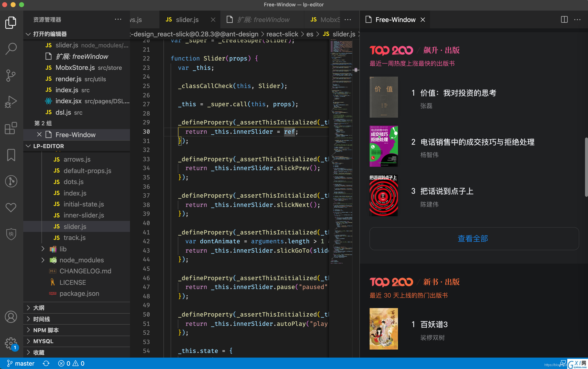Viewport: 588px width, 369px height.
Task: Open dots.js in file tree
Action: pyautogui.click(x=77, y=182)
